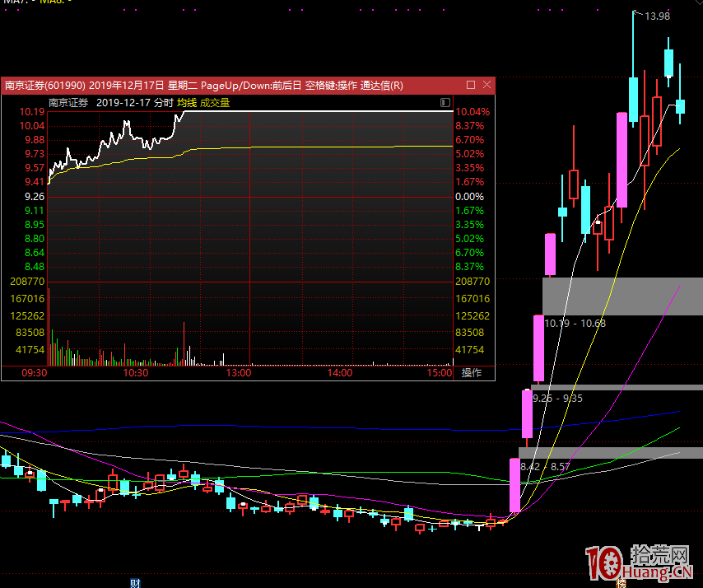Viewport: 703px width, 588px height.
Task: Click the 财 marker at chart bottom
Action: (x=135, y=583)
